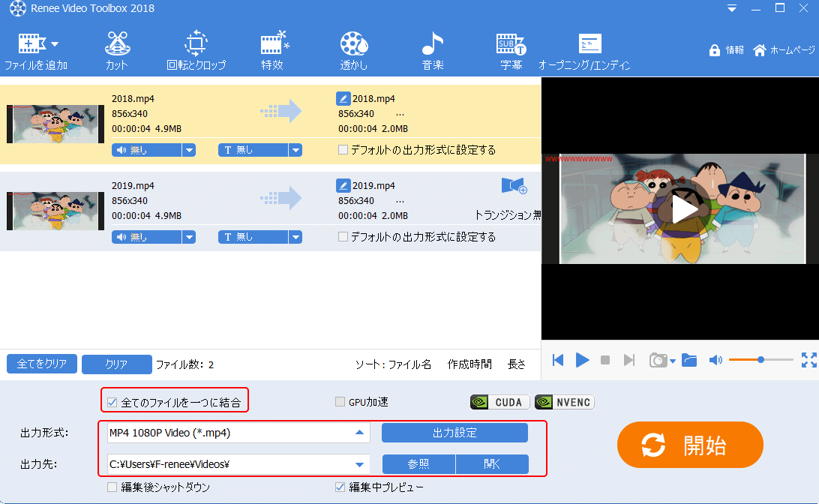Open the オープニング/エンディング tool
Image resolution: width=819 pixels, height=504 pixels.
pos(584,51)
